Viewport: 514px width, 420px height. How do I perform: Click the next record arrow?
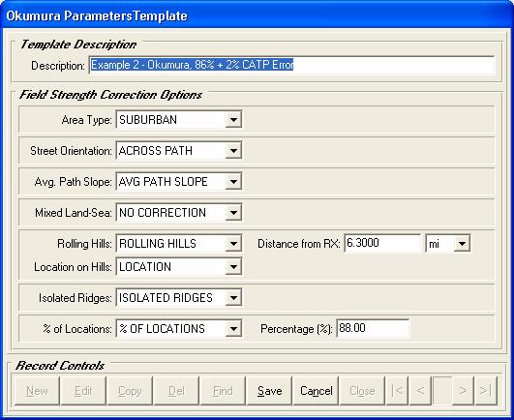tap(463, 391)
